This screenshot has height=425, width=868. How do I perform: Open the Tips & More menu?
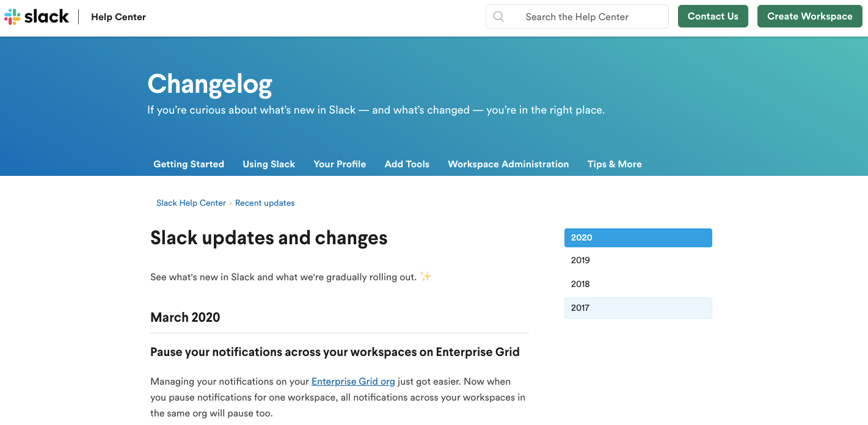(615, 164)
